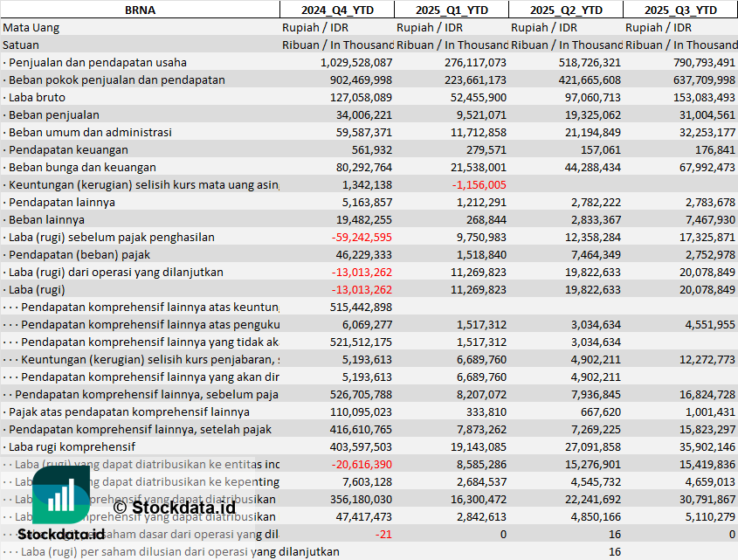Select the red value -1,156,005
Image resolution: width=738 pixels, height=560 pixels.
click(x=479, y=184)
